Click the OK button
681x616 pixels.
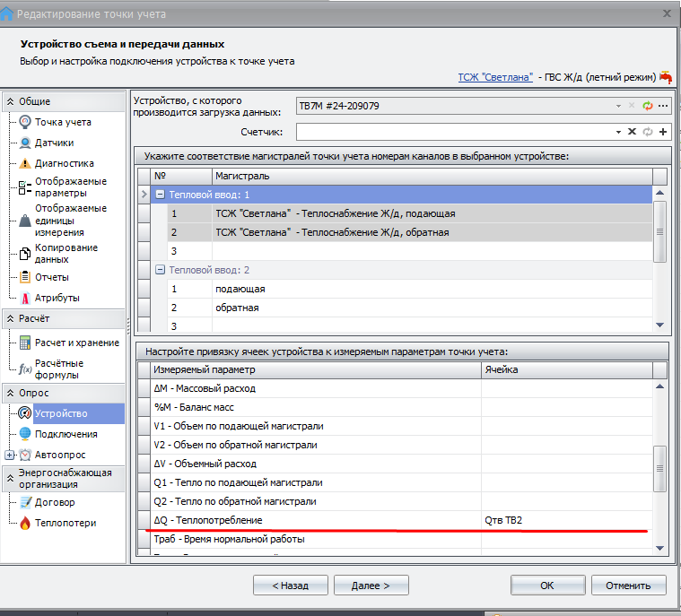(x=546, y=586)
